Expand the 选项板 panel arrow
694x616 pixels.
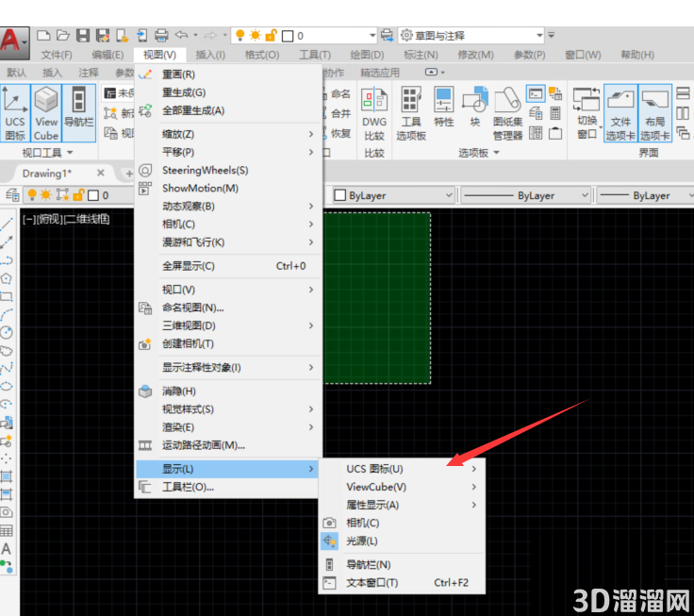pyautogui.click(x=496, y=152)
